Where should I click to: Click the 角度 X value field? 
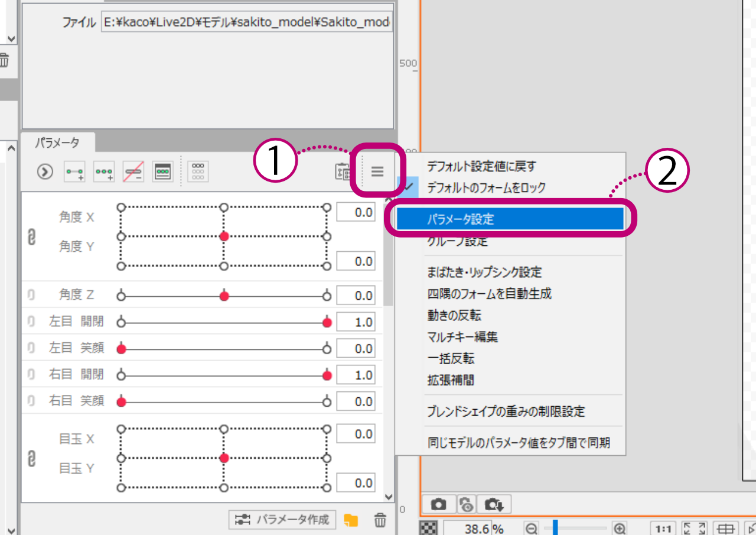pos(356,212)
